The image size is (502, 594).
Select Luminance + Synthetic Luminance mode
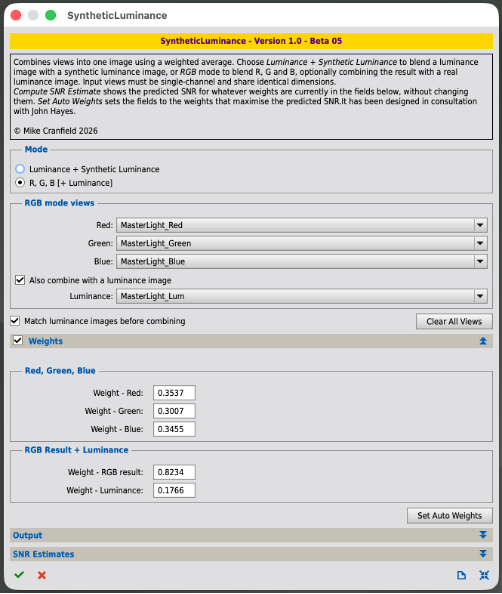tap(20, 169)
